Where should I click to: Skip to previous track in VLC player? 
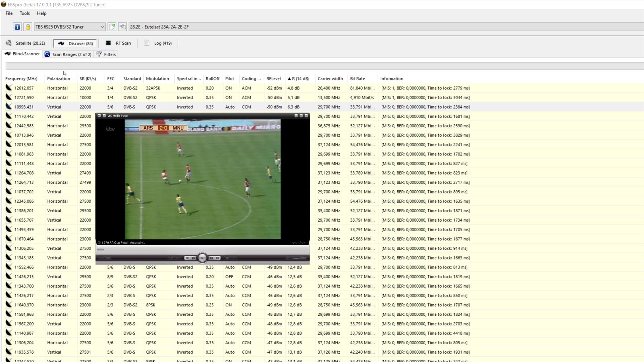[187, 258]
